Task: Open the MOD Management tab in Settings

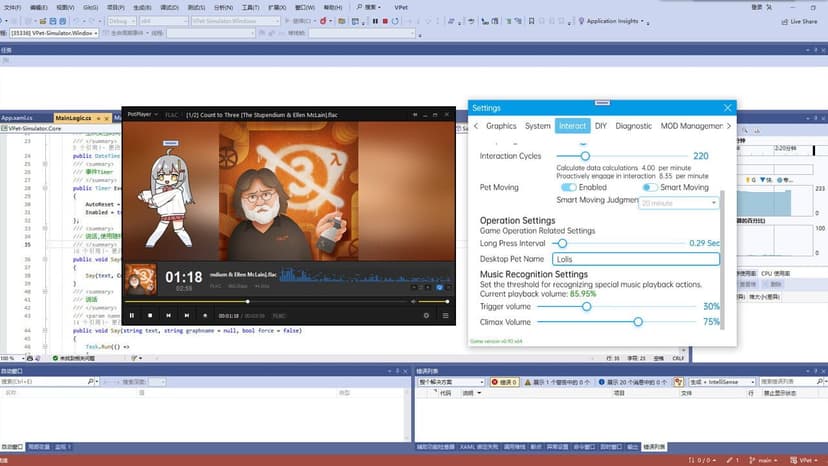Action: click(x=691, y=126)
